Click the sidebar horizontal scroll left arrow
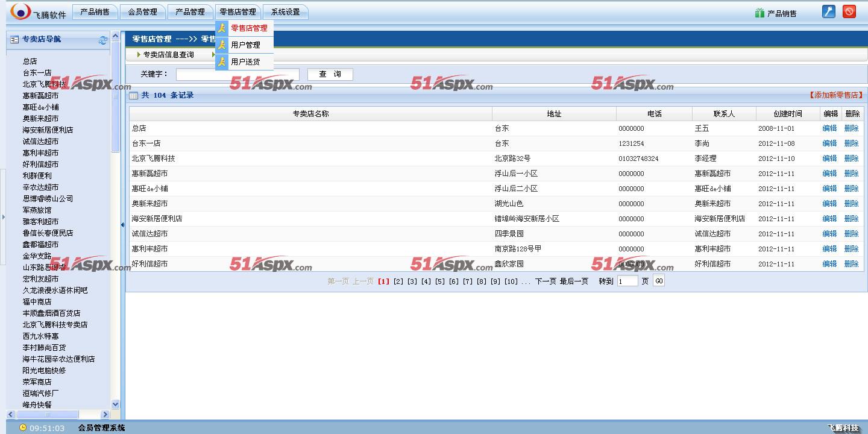868x434 pixels. [x=11, y=415]
